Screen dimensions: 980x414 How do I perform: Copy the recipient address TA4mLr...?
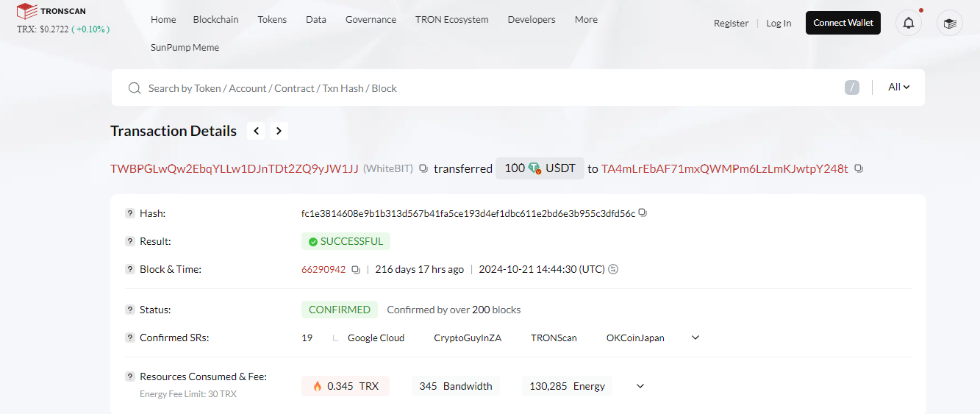(859, 168)
